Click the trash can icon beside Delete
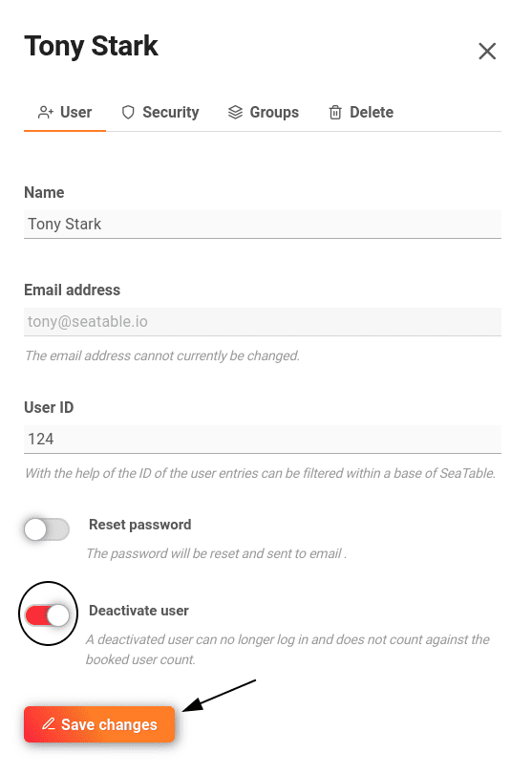The image size is (532, 775). (x=335, y=113)
